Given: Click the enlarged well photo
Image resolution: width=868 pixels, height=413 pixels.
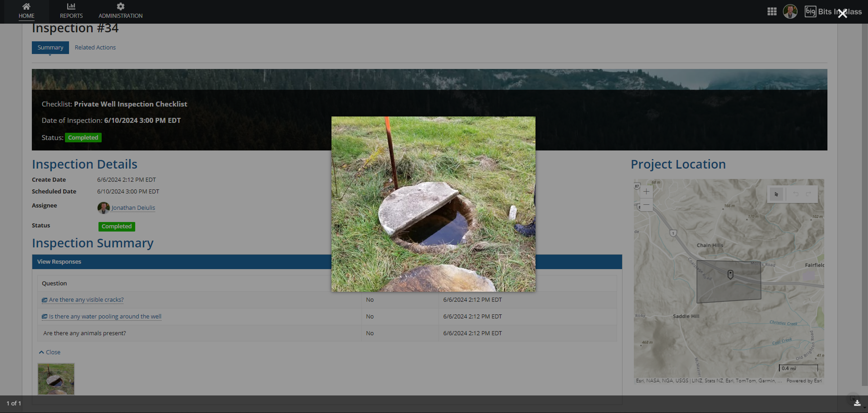Looking at the screenshot, I should coord(433,204).
